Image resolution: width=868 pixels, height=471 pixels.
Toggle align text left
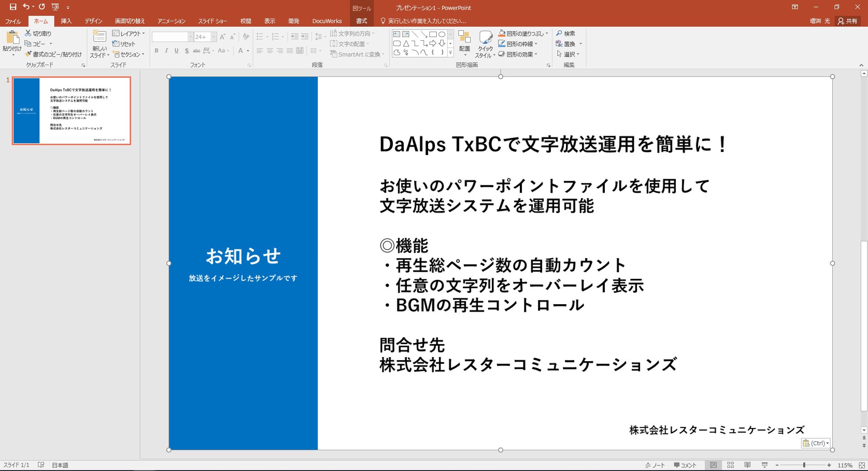click(259, 51)
